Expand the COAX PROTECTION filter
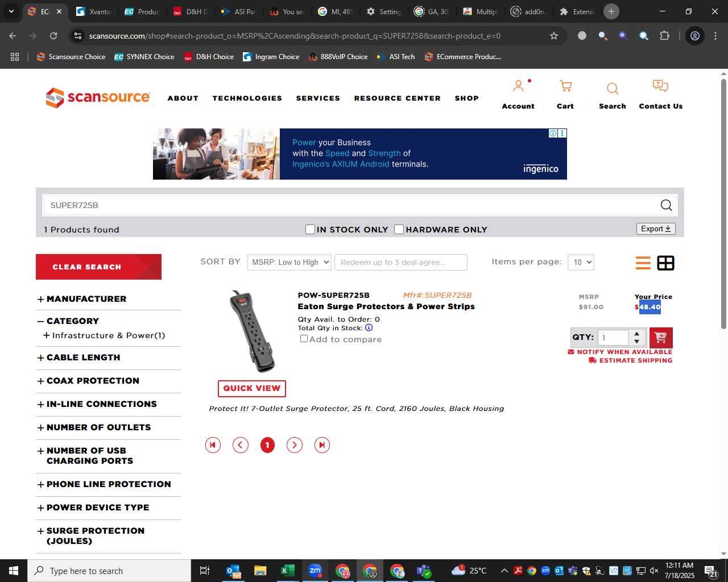Screen dimensions: 728x582 40,381
